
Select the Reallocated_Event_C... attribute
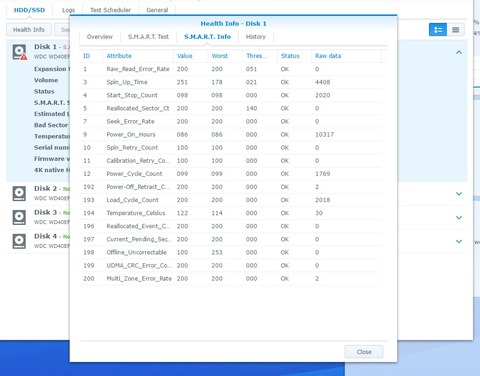[x=231, y=226]
